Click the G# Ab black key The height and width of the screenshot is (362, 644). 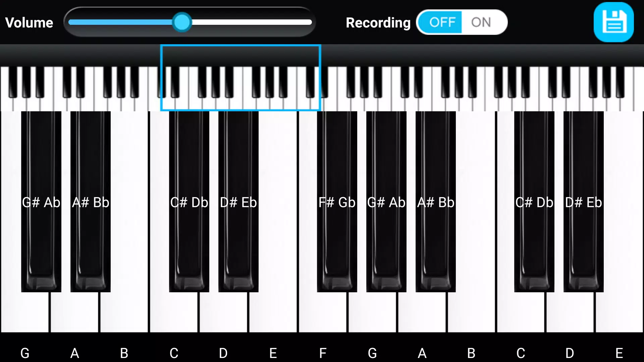tap(41, 202)
